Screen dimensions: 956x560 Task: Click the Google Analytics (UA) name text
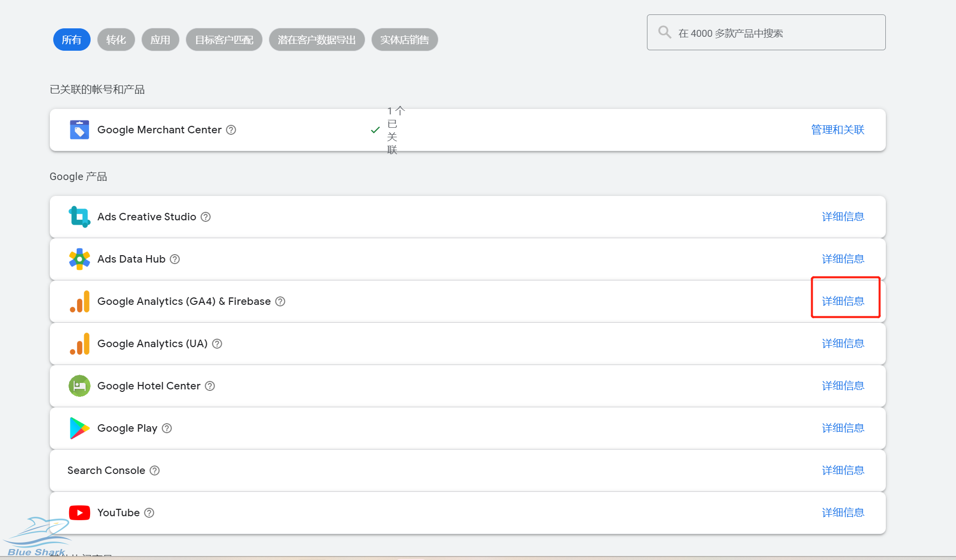[x=152, y=344]
